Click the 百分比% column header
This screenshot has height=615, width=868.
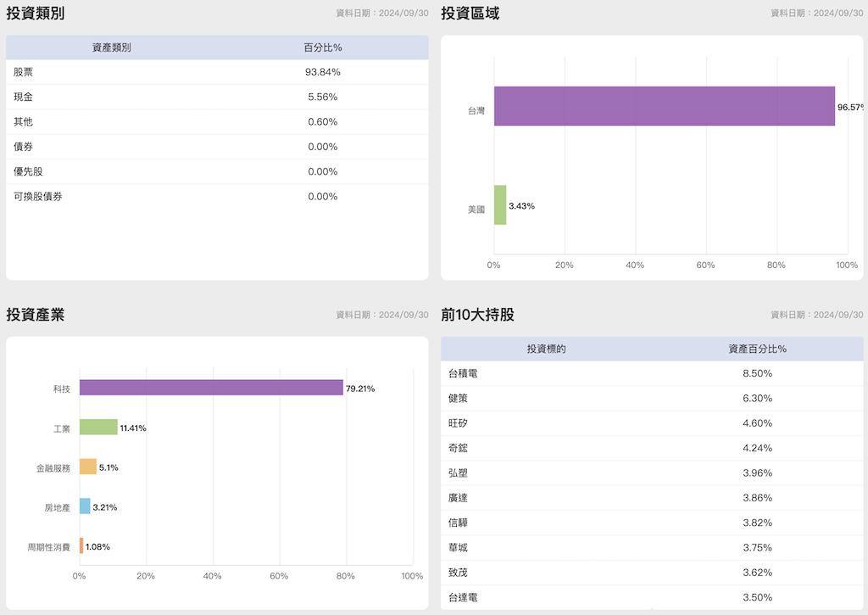[x=322, y=48]
